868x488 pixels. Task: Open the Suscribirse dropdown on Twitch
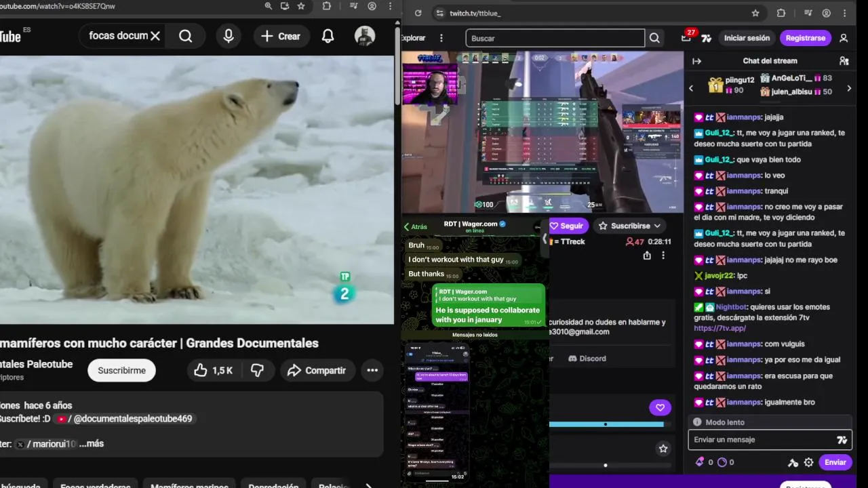pos(630,226)
